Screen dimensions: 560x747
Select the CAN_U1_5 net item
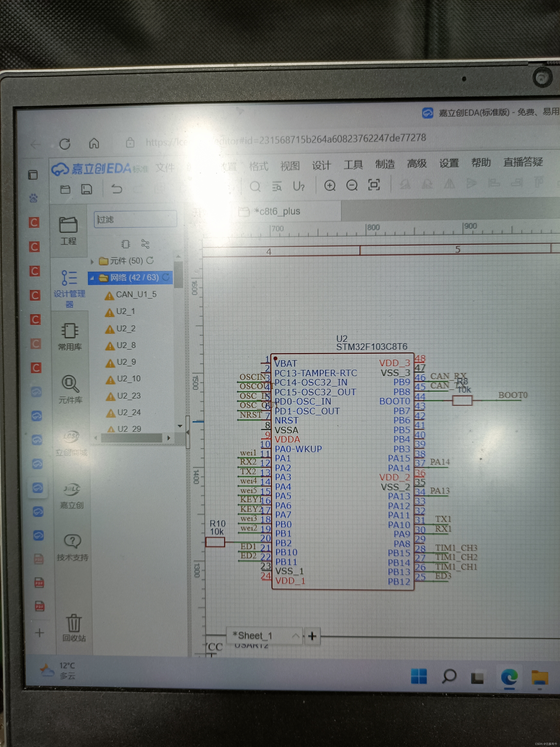(x=136, y=295)
